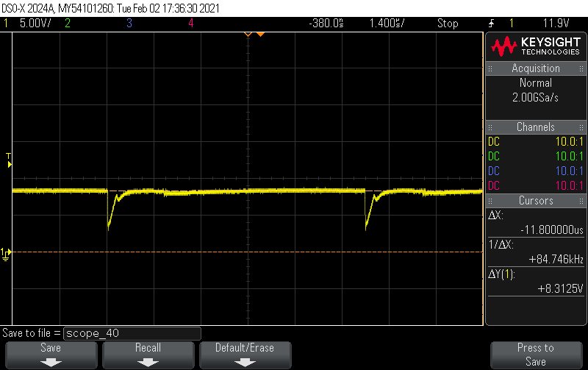Click the Press to Save softkey
This screenshot has height=370, width=588.
[536, 355]
